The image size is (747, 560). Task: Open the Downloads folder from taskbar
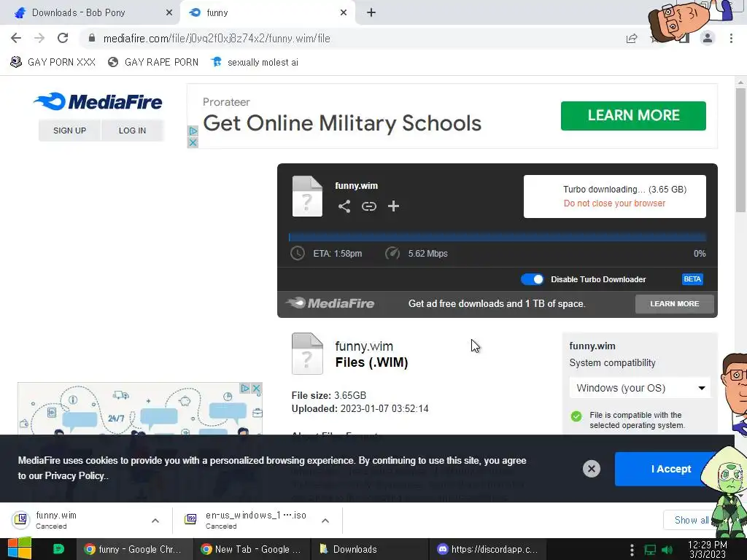pyautogui.click(x=369, y=549)
